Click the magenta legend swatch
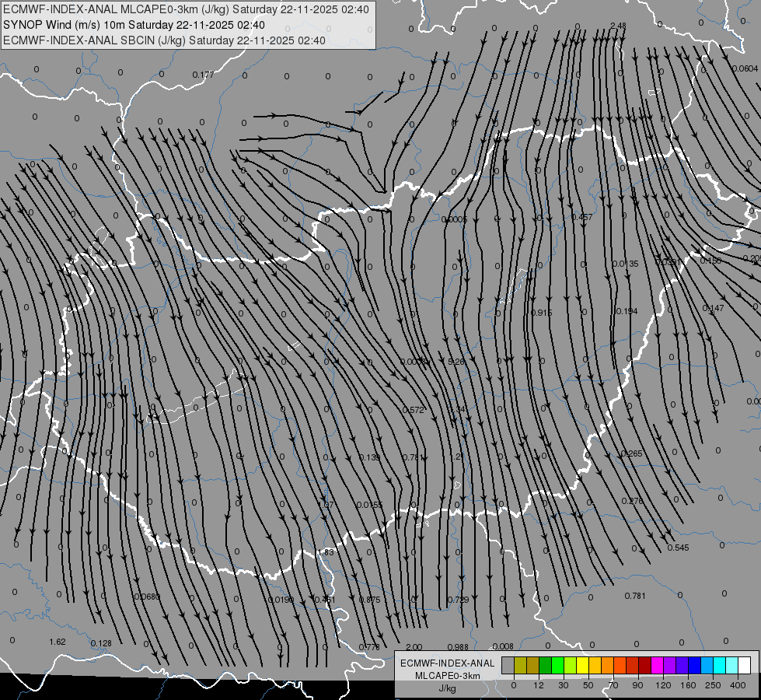Image resolution: width=761 pixels, height=700 pixels. click(x=658, y=665)
